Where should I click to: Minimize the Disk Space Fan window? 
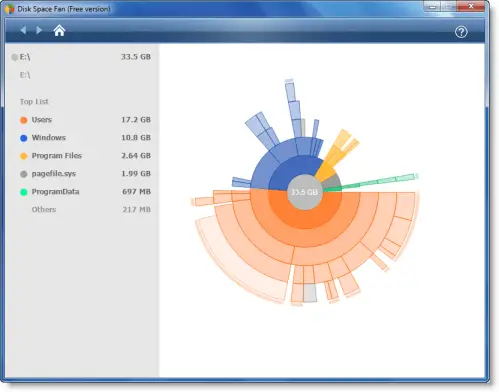pos(432,6)
